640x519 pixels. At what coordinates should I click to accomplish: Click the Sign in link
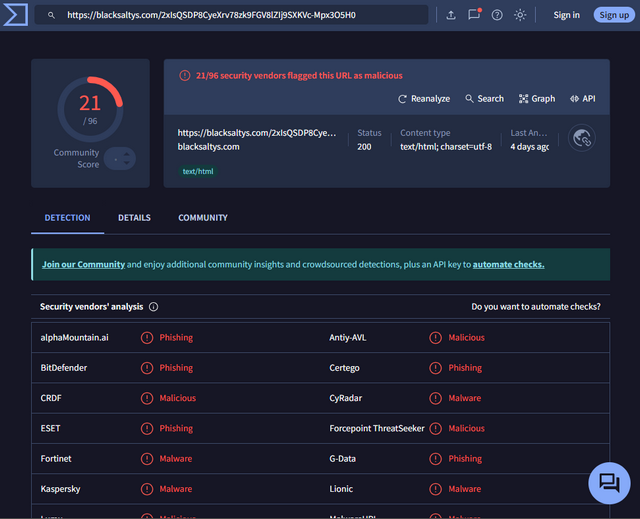pyautogui.click(x=566, y=15)
